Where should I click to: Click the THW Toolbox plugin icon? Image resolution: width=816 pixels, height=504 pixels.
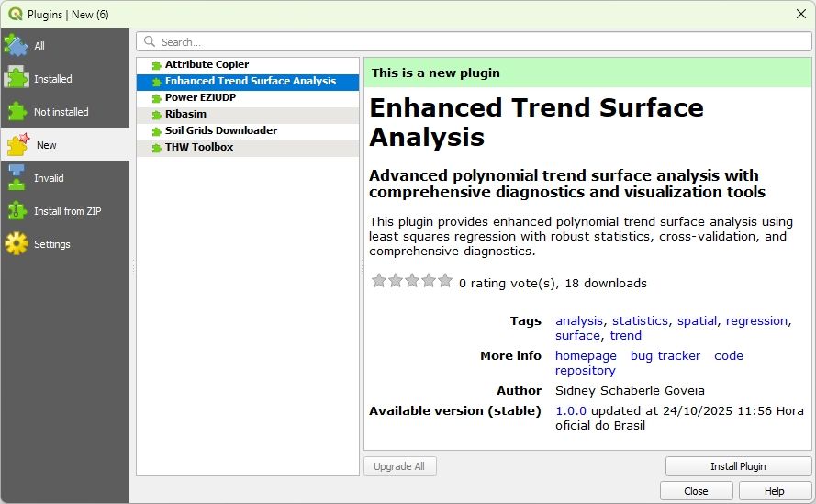156,148
